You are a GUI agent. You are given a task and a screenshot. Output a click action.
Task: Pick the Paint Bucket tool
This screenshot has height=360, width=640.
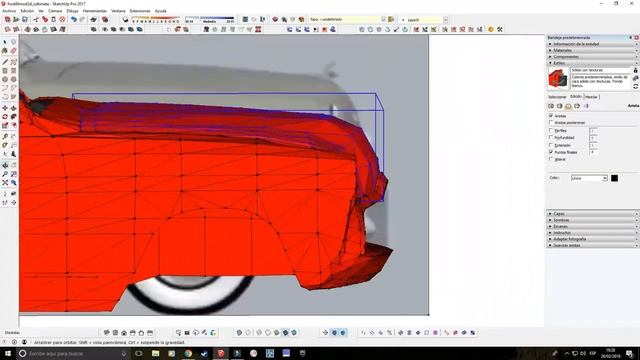point(5,51)
